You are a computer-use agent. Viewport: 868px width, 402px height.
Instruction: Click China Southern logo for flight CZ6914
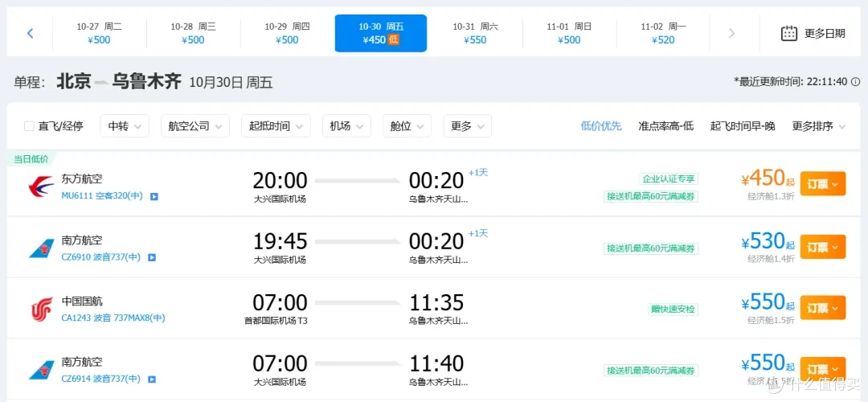(x=42, y=371)
